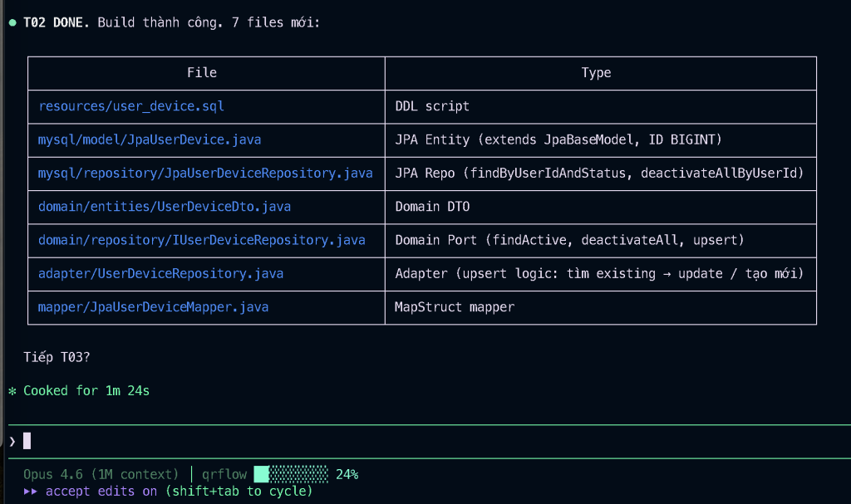Open mysql/model/JpaUserDevice.java link
The width and height of the screenshot is (851, 504).
[x=150, y=139]
